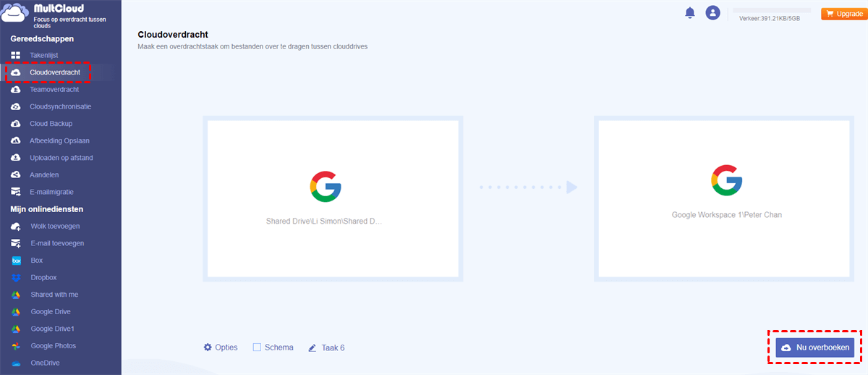Click the source box Google logo
The width and height of the screenshot is (868, 375).
pyautogui.click(x=325, y=186)
